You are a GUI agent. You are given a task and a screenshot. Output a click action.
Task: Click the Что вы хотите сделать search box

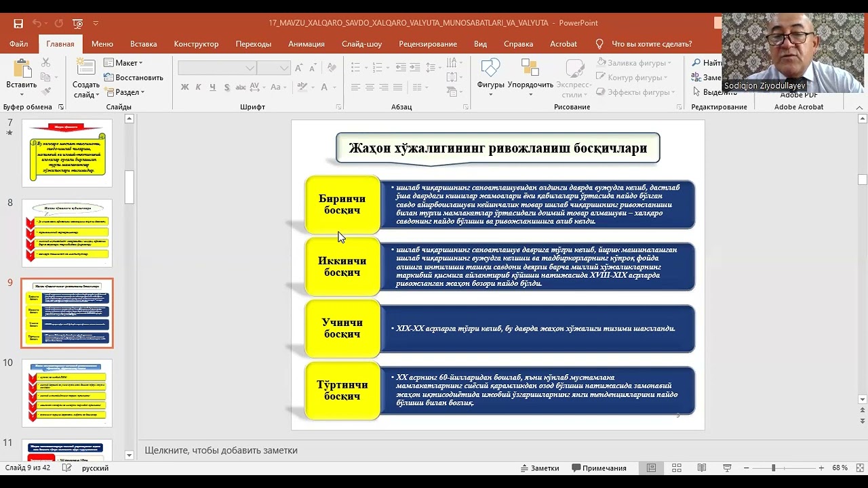644,44
